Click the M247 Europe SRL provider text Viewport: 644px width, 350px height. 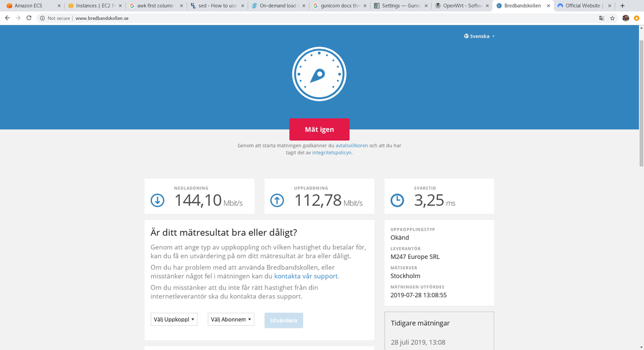[x=415, y=257]
